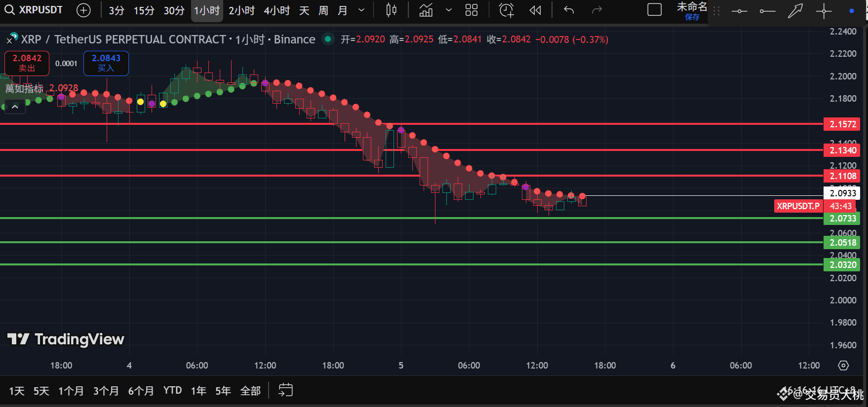Select the arrow drawing tool

tap(795, 11)
